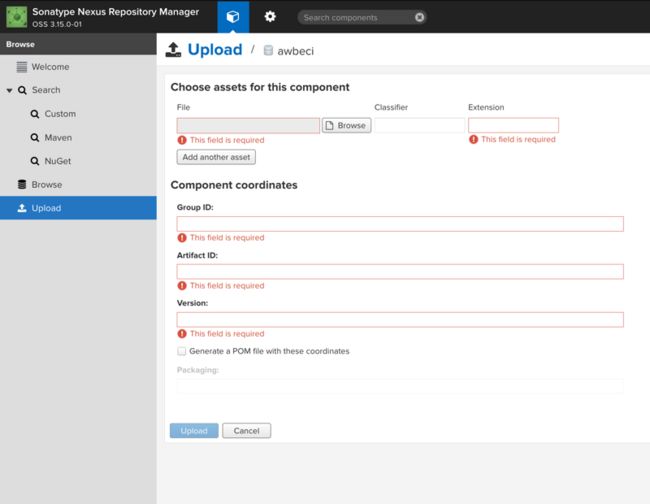
Task: Click the awbeci repository breadcrumb
Action: point(295,51)
